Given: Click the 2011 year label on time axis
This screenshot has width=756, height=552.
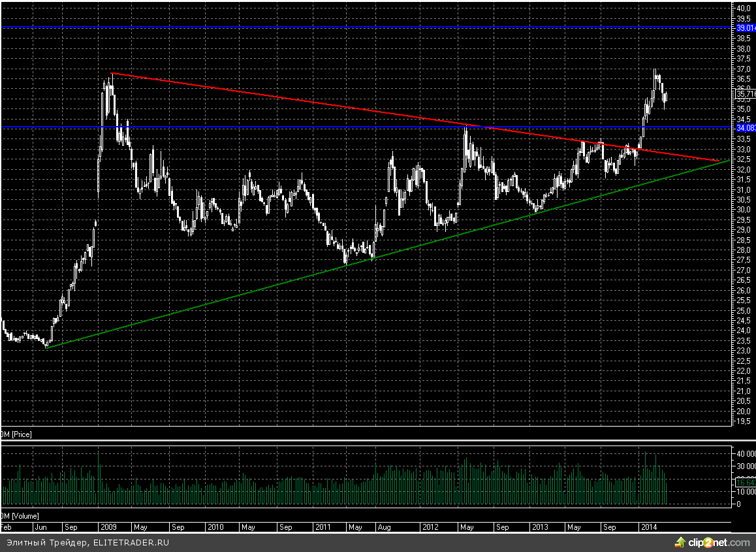Looking at the screenshot, I should pos(323,527).
